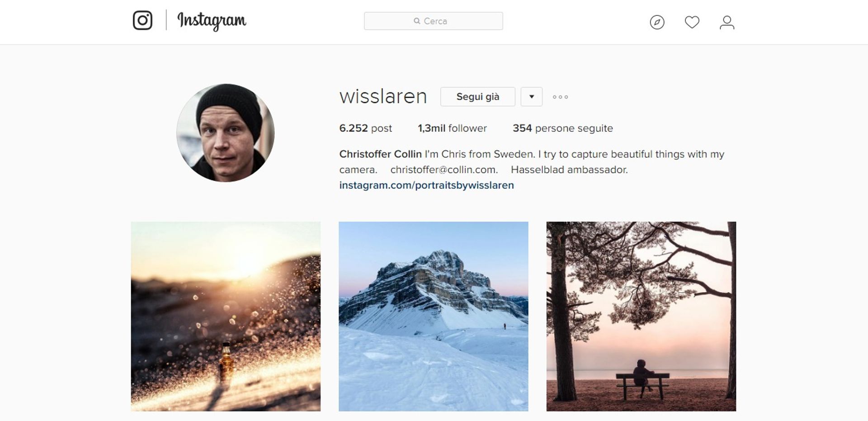
Task: Click the Instagram camera logo icon
Action: [x=142, y=21]
